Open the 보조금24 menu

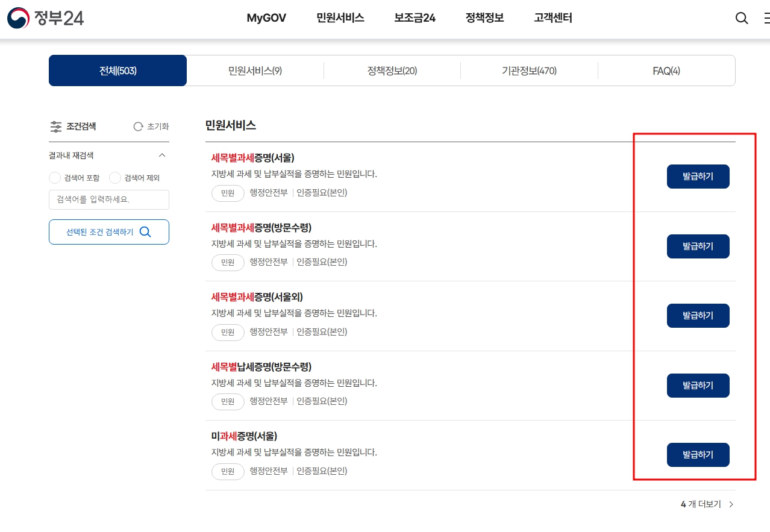[415, 18]
